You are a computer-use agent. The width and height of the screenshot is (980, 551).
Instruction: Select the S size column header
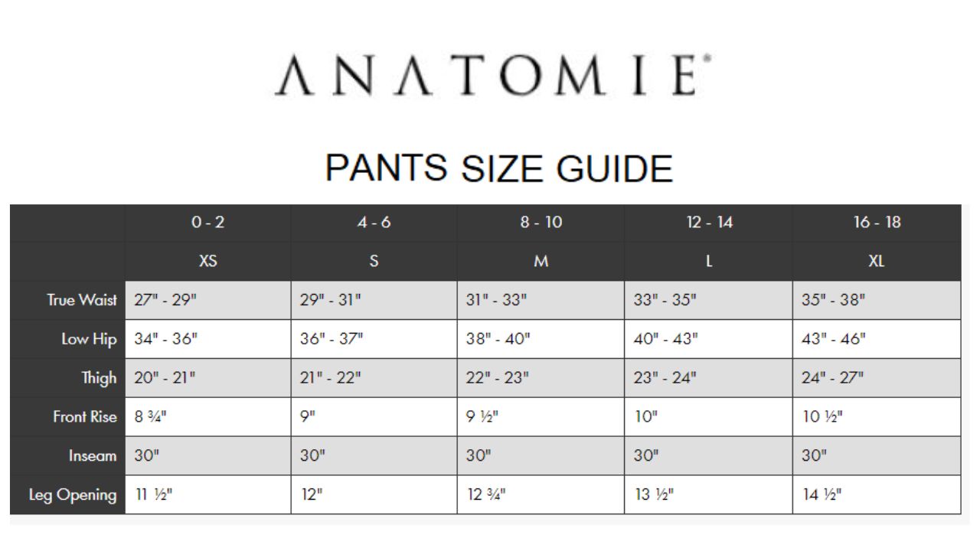tap(374, 261)
